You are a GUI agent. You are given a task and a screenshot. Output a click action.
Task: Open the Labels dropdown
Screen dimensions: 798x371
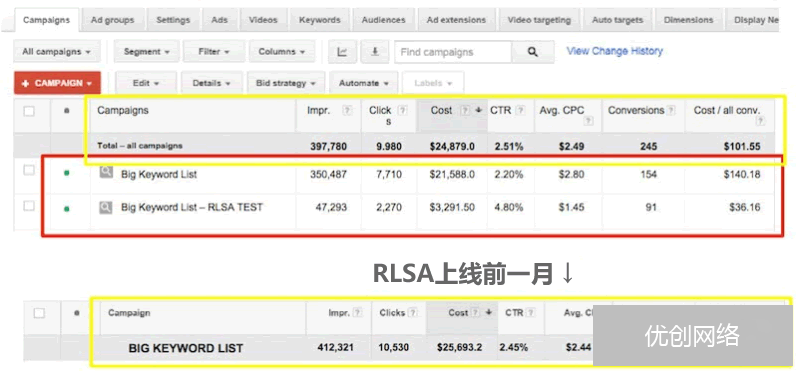tap(433, 83)
